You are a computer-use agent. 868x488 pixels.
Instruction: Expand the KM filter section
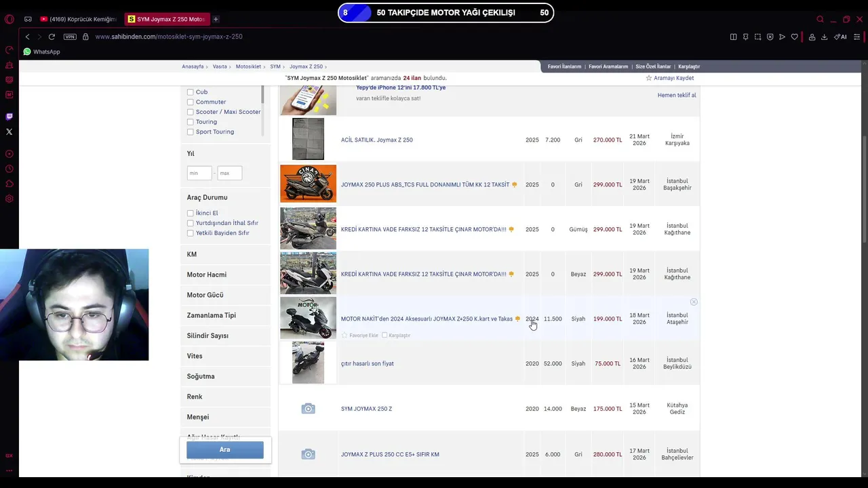pyautogui.click(x=225, y=254)
